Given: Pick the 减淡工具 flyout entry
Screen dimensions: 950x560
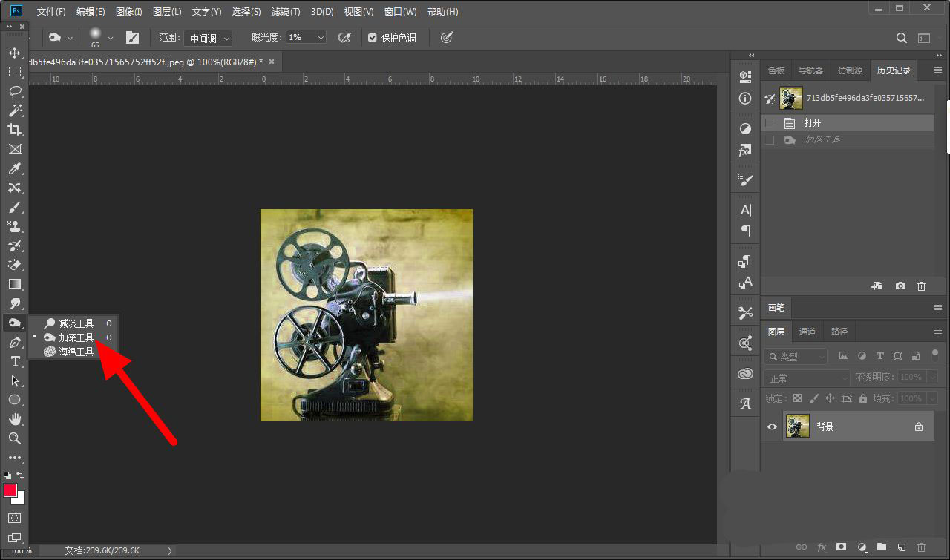Looking at the screenshot, I should [x=76, y=323].
